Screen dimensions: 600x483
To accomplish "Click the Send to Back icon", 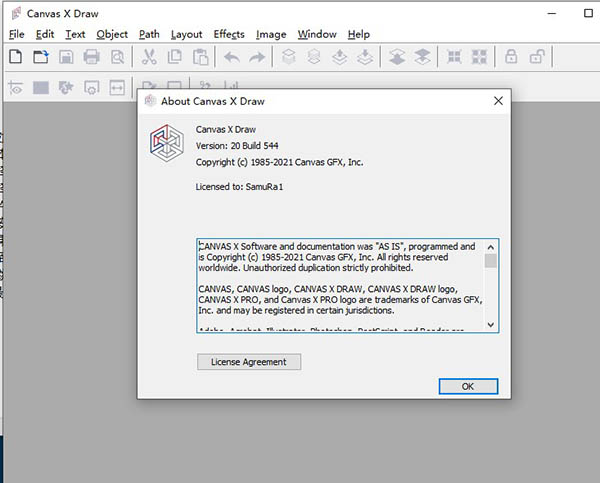I will point(314,57).
